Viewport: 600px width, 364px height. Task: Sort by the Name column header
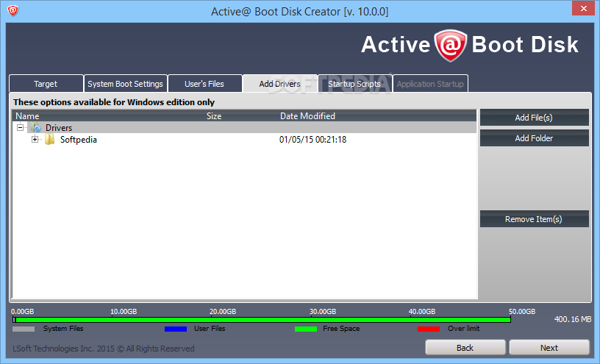tap(27, 116)
